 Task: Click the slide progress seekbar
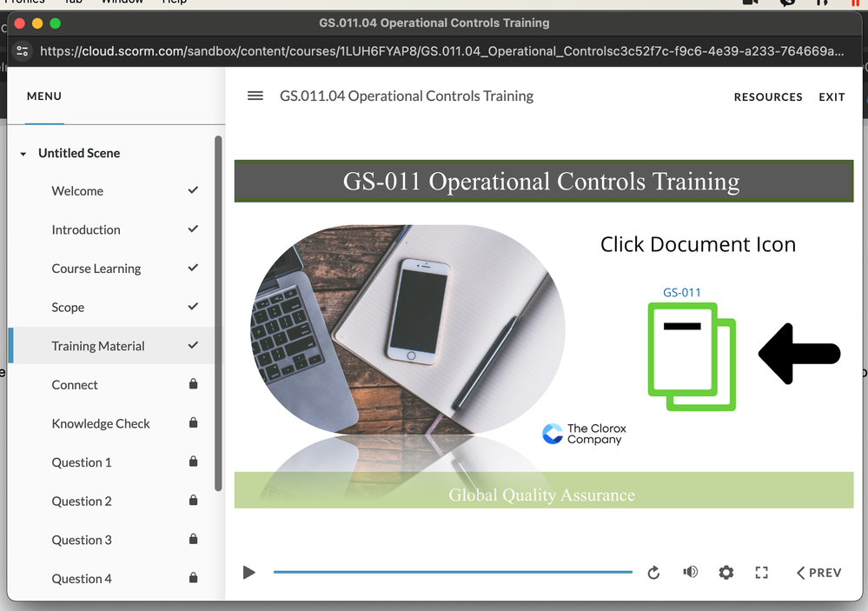[x=453, y=572]
